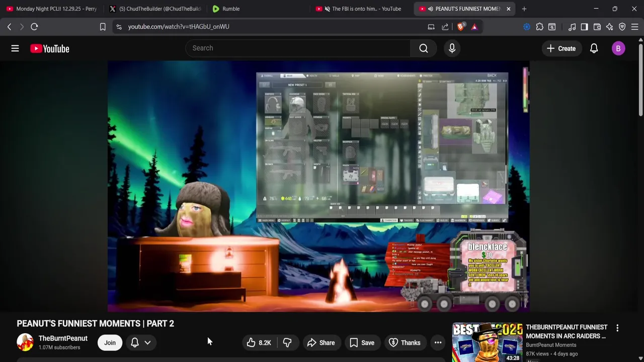Expand the notification preferences chevron next to Join
The image size is (644, 362).
[x=147, y=343]
